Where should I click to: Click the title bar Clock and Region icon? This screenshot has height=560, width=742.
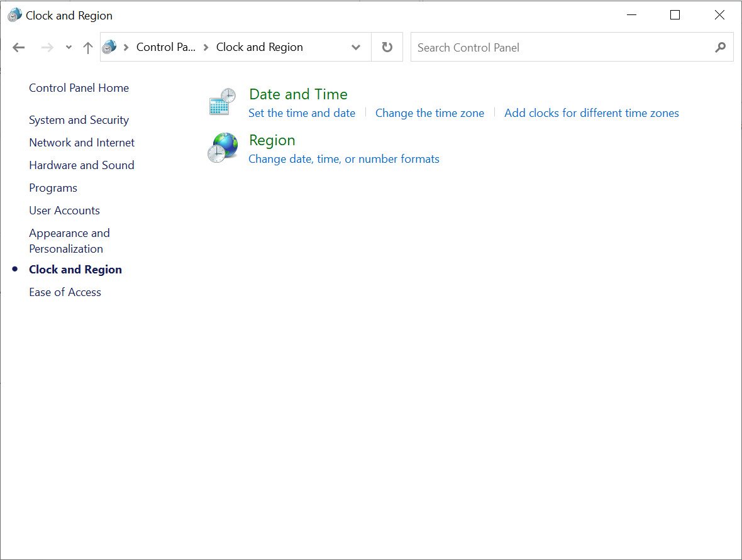(x=14, y=15)
